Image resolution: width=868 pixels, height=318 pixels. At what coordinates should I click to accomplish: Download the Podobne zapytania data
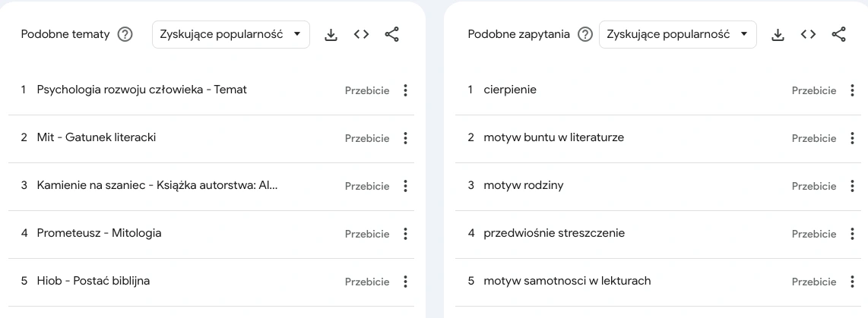(778, 35)
